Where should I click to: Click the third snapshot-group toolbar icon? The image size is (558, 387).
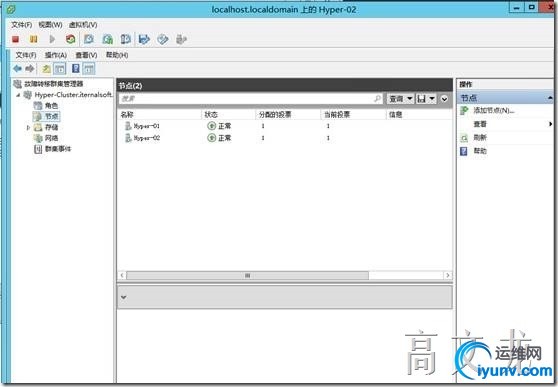pos(126,39)
